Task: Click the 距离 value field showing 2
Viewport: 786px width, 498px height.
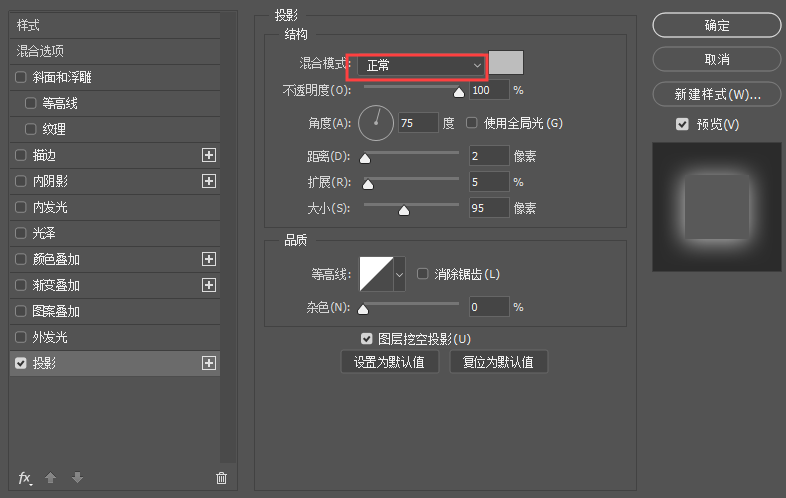Action: click(x=489, y=156)
